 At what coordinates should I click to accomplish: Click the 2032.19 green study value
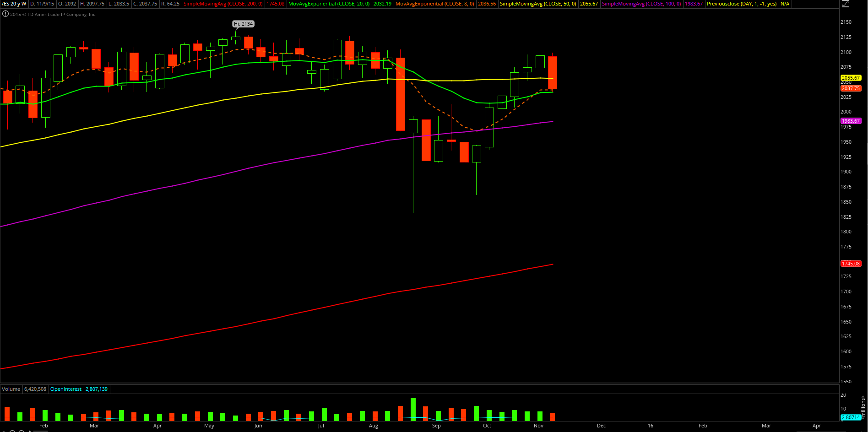(x=382, y=4)
